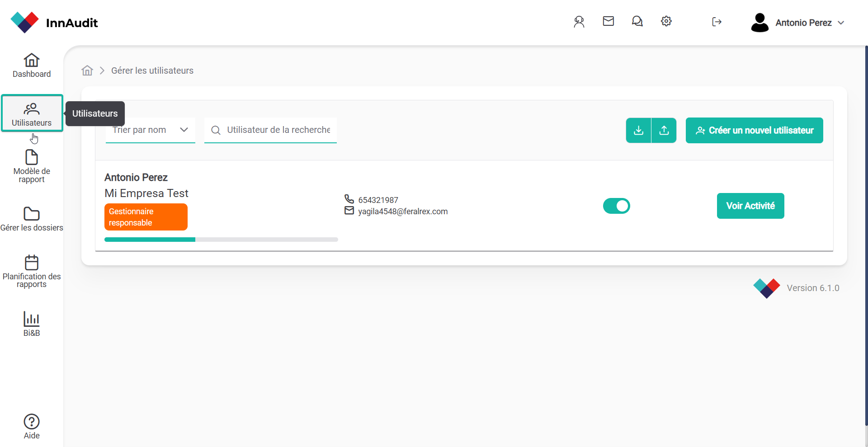Open the chat messages icon
Image resolution: width=868 pixels, height=447 pixels.
pos(637,21)
